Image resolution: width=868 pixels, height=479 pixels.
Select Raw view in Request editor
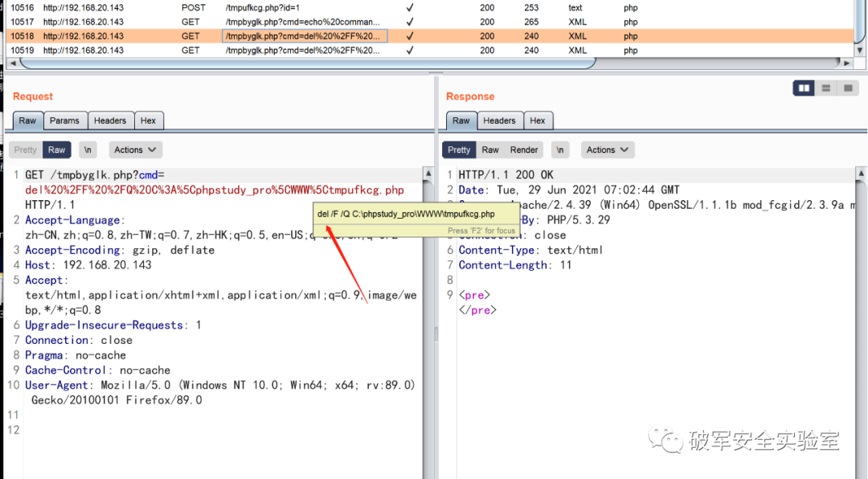point(56,149)
